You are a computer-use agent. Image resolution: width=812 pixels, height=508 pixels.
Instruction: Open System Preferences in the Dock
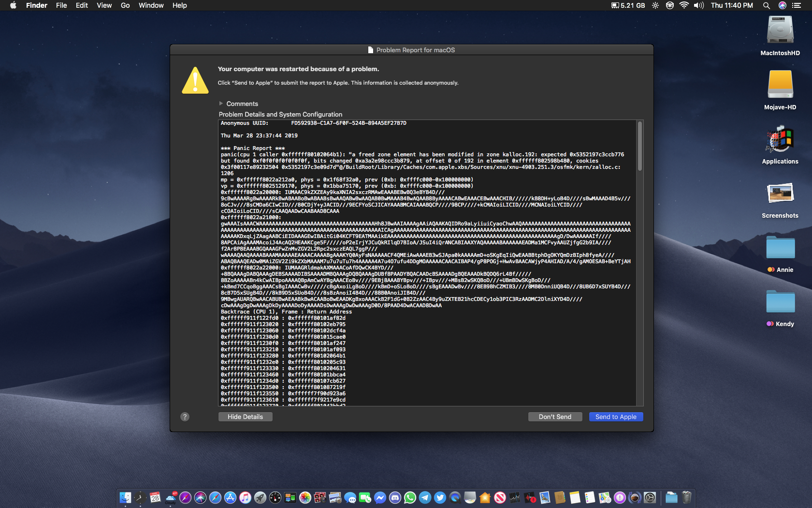pyautogui.click(x=650, y=497)
